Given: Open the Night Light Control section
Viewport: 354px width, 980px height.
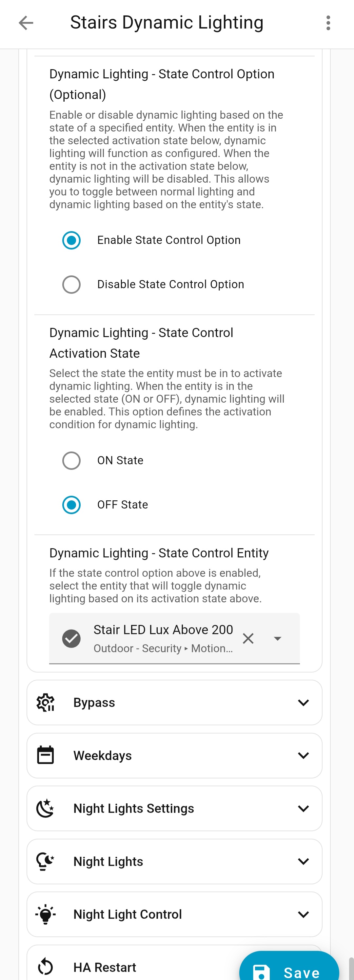Looking at the screenshot, I should click(303, 914).
